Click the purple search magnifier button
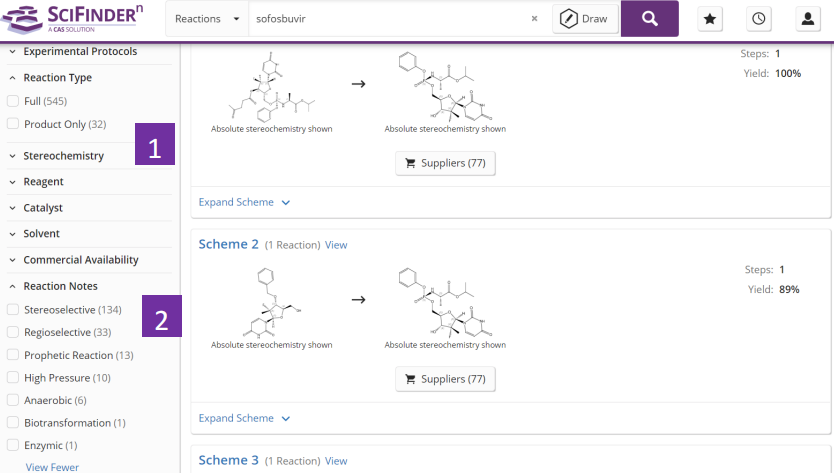The image size is (834, 473). tap(649, 19)
